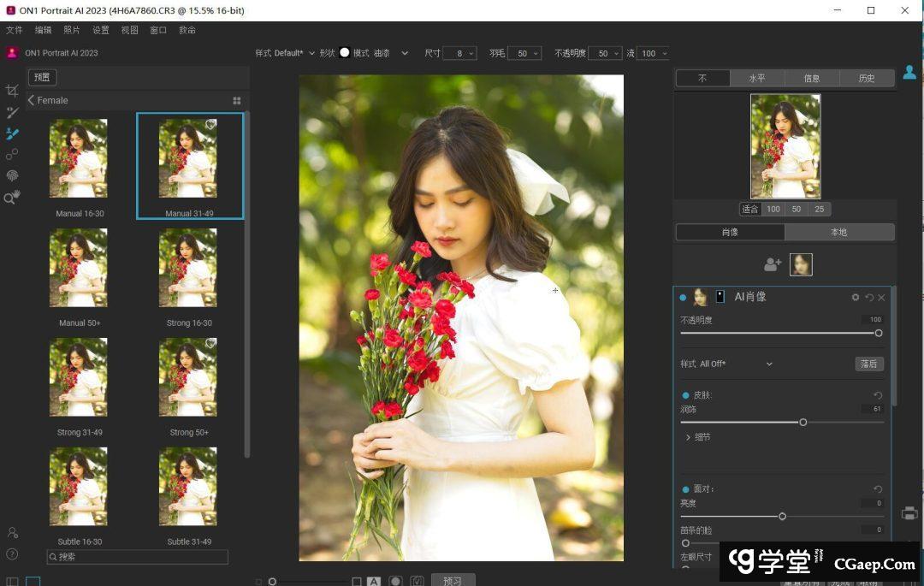Screen dimensions: 924x586
Task: Select the fingerprint-shaped retouch tool
Action: [12, 175]
